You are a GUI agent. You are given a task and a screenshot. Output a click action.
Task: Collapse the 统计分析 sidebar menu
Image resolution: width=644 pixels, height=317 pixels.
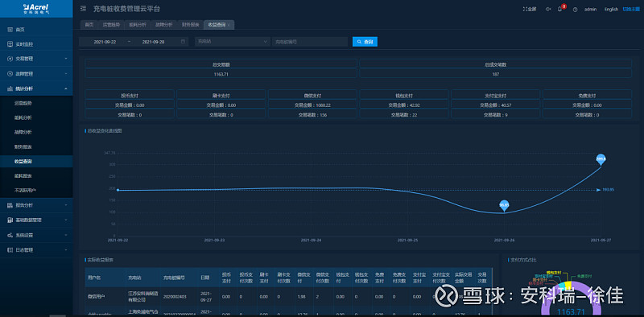[36, 89]
